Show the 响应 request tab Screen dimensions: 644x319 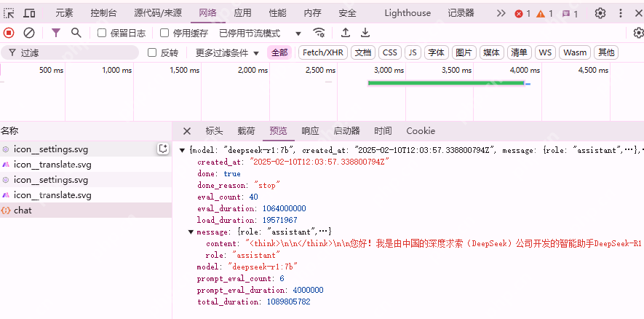(310, 131)
